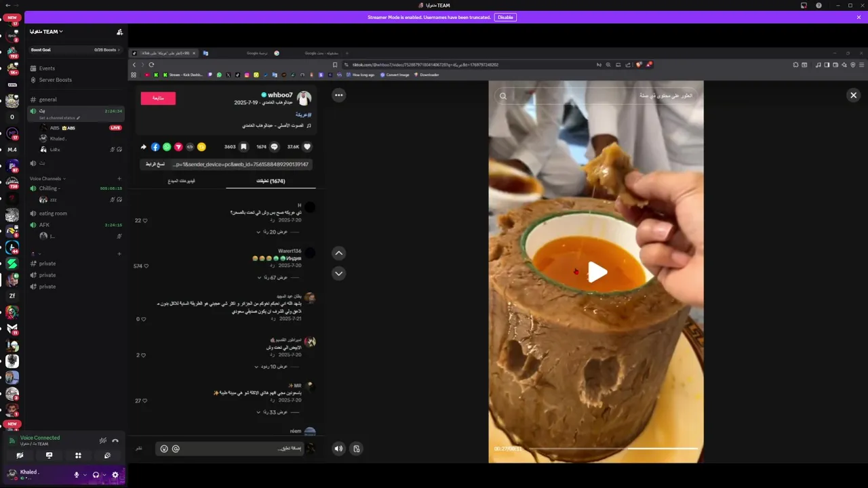
Task: Click the browser back arrow in stream
Action: click(134, 64)
